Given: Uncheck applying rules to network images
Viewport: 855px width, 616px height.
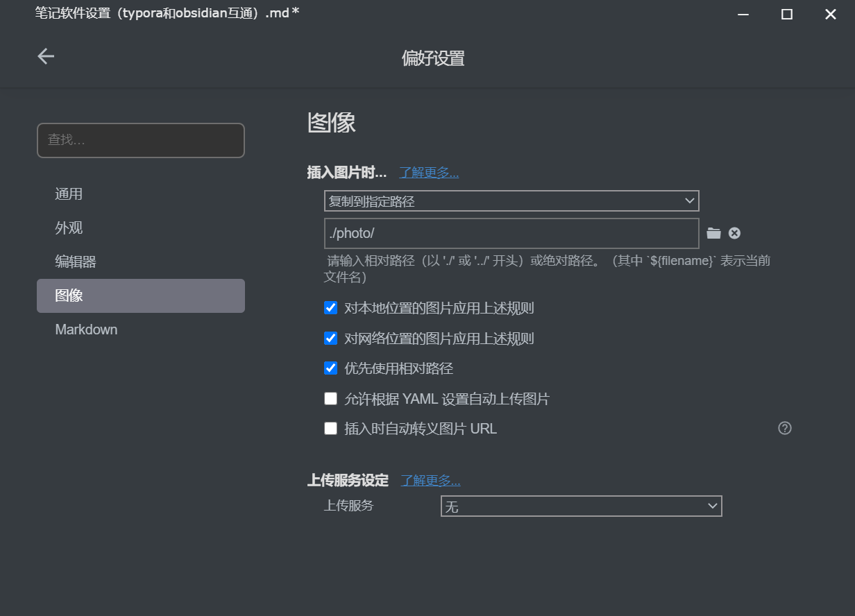Looking at the screenshot, I should pyautogui.click(x=330, y=338).
